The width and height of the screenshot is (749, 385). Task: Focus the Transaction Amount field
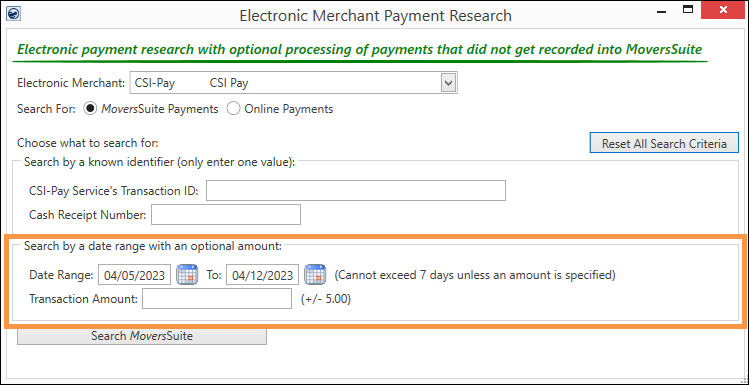[x=217, y=299]
